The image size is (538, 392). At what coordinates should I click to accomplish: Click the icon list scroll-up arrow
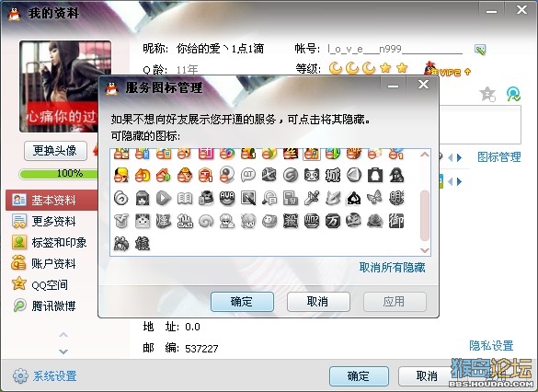(x=425, y=155)
